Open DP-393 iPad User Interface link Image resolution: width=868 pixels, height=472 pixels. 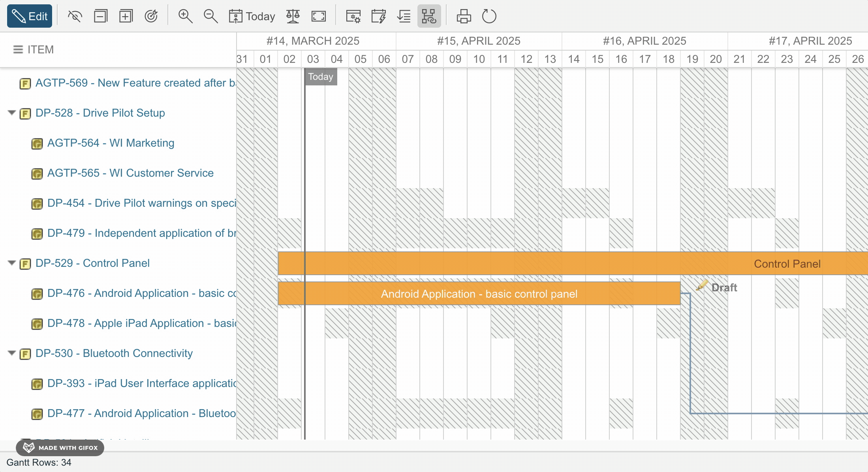[141, 383]
